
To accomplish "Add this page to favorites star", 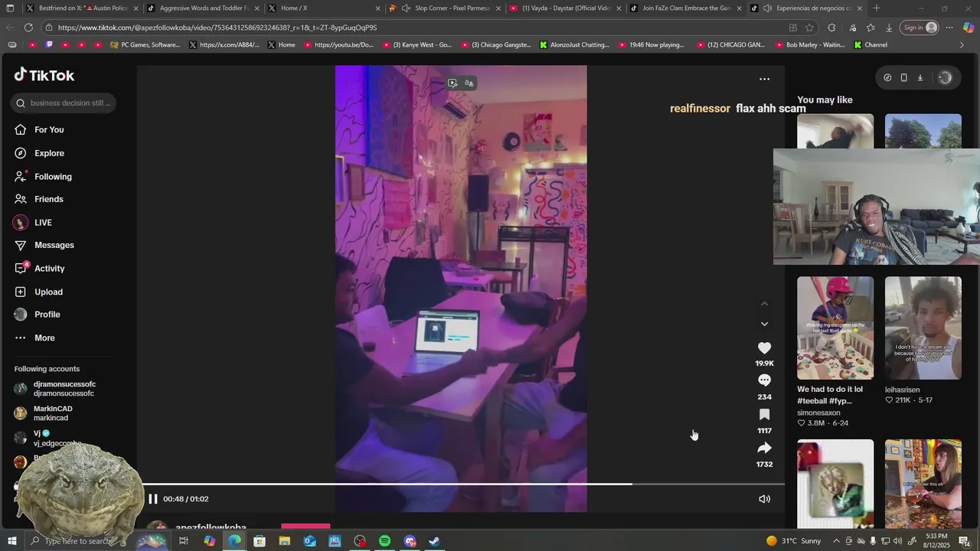I will (x=809, y=28).
